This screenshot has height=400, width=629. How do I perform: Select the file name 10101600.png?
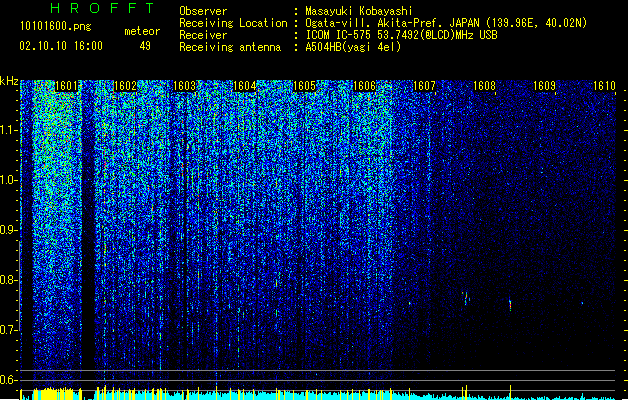(56, 26)
